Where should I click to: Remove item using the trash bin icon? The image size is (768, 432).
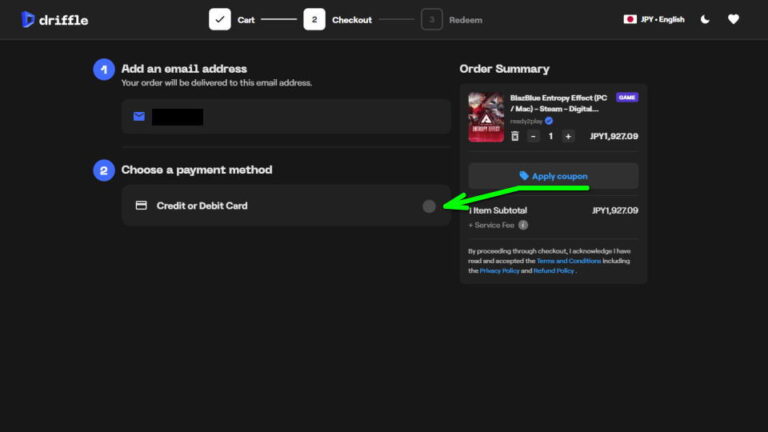515,136
